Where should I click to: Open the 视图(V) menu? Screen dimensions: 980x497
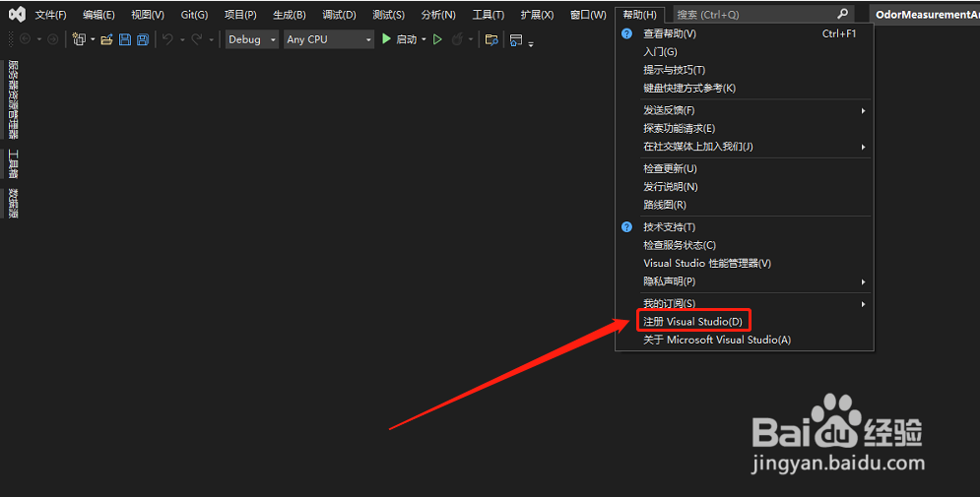[148, 15]
